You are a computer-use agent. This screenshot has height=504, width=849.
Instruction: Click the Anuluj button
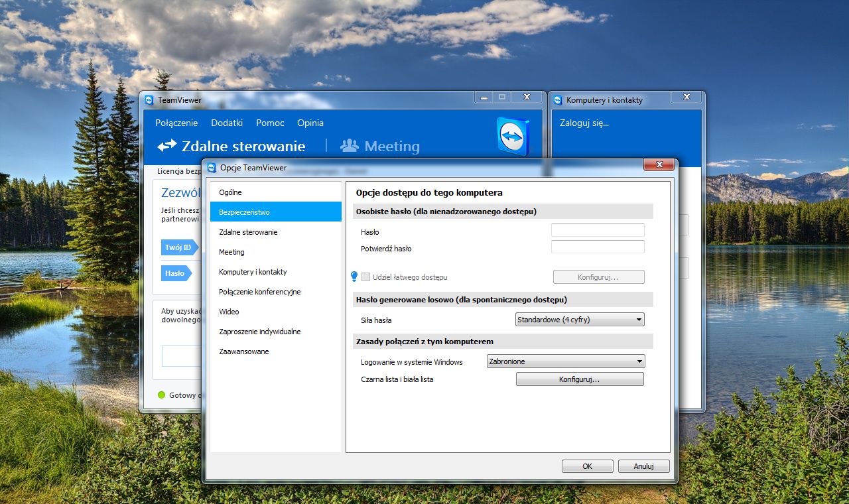(x=643, y=466)
